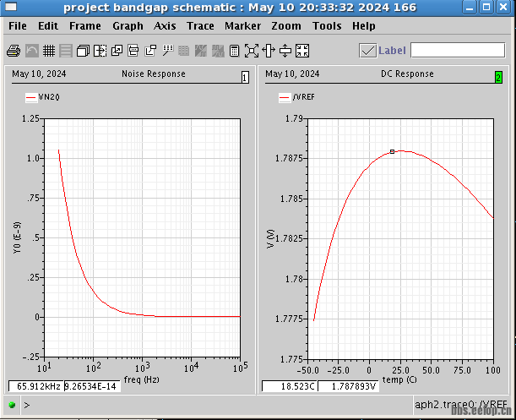The width and height of the screenshot is (516, 420).
Task: Open the Trace menu
Action: (x=200, y=25)
